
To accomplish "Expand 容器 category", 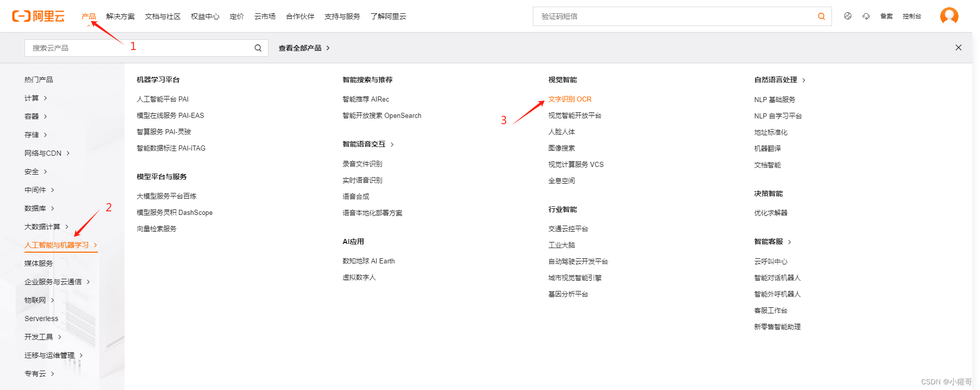I will pos(36,116).
